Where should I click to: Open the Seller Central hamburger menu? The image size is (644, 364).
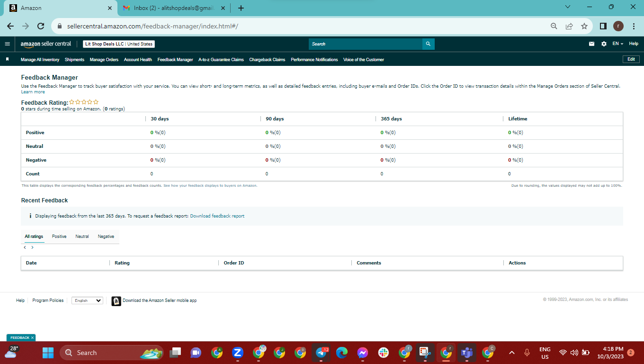(x=7, y=44)
